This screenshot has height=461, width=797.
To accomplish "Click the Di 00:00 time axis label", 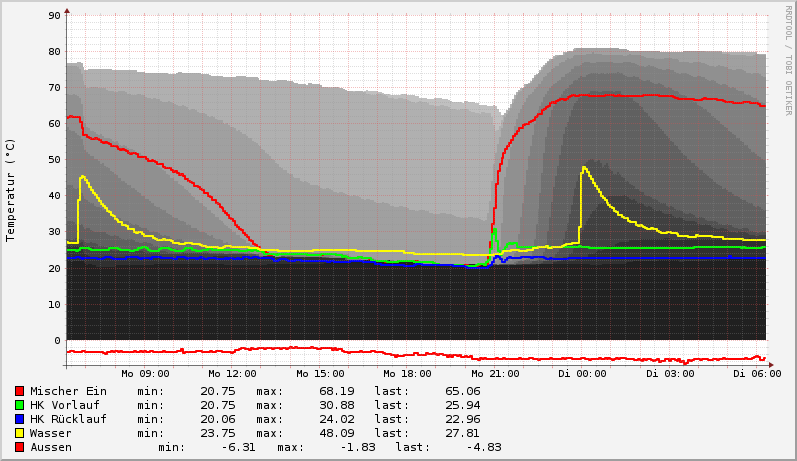I will [x=582, y=374].
